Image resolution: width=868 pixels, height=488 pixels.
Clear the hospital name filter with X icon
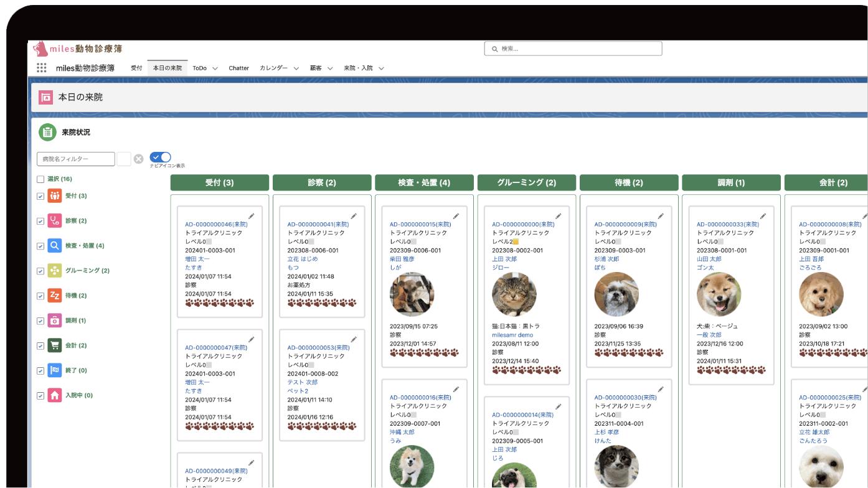pyautogui.click(x=139, y=159)
